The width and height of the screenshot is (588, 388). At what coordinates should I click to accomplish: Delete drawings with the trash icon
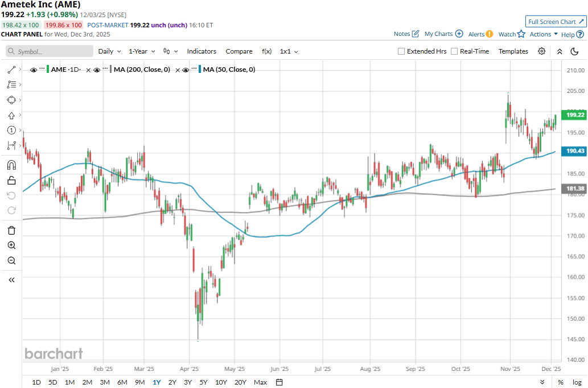click(x=11, y=230)
